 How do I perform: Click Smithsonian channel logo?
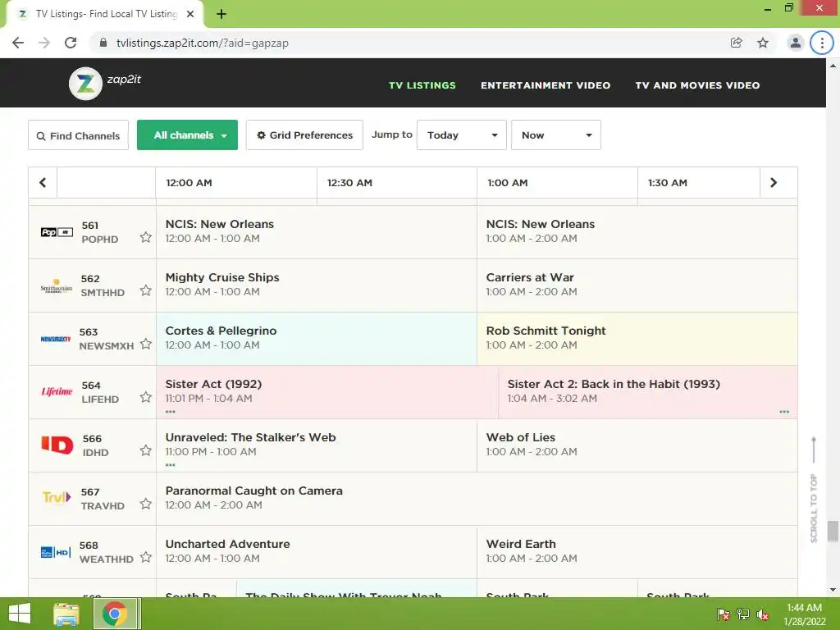pos(57,285)
